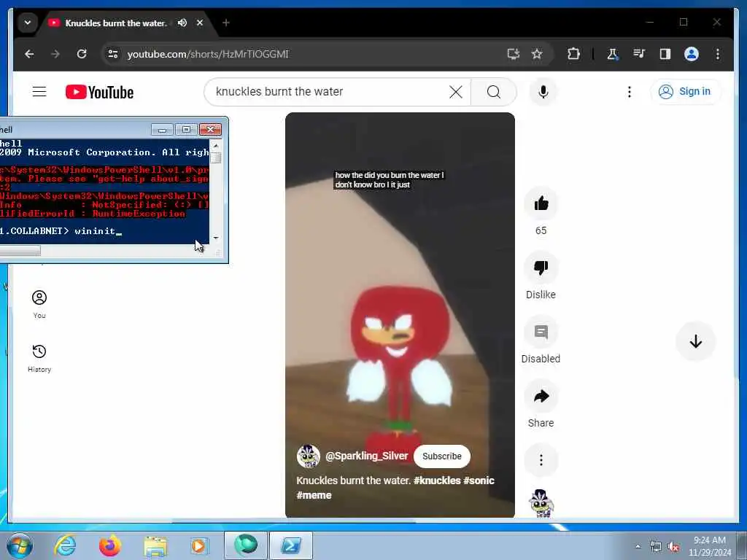
Task: Open the channel avatar beside @Sparkling_Silver
Action: pos(309,456)
